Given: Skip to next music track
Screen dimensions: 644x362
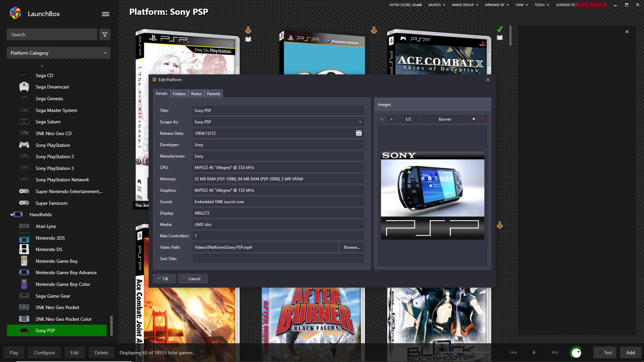Looking at the screenshot, I should click(555, 353).
